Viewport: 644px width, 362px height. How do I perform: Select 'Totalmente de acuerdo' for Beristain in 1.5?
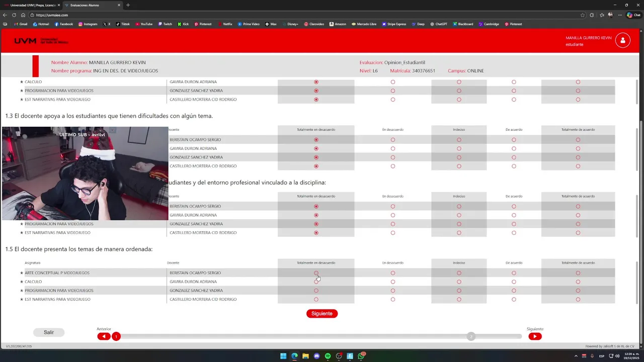click(x=578, y=273)
